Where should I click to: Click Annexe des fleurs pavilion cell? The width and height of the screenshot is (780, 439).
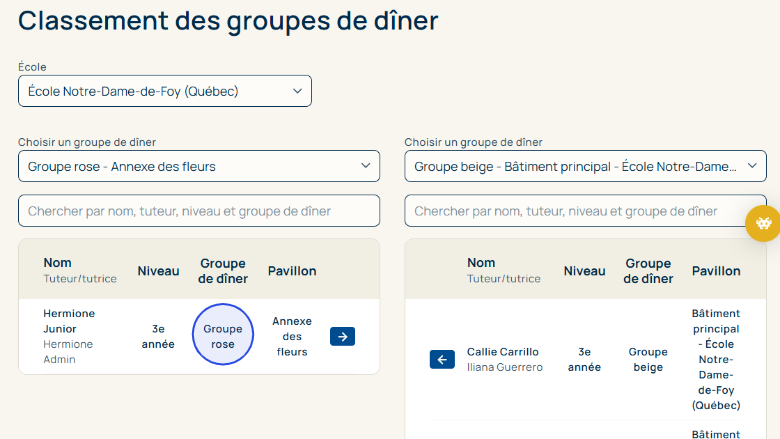292,336
